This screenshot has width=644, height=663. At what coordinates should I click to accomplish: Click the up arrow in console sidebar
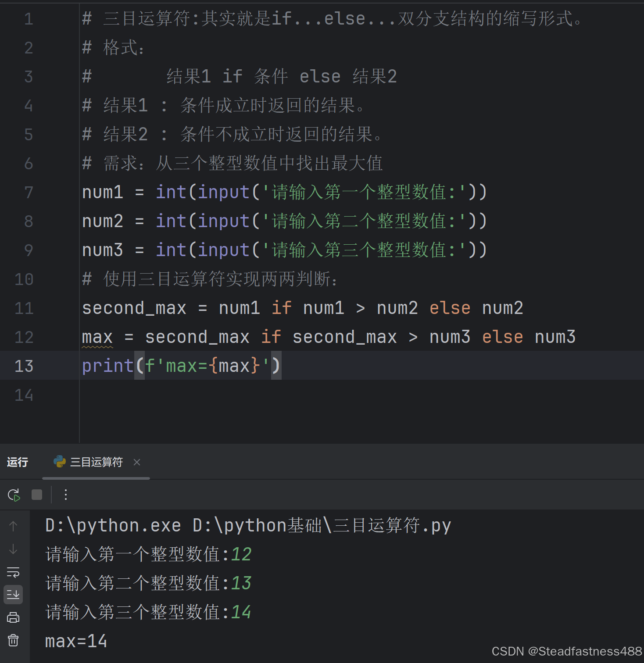click(13, 526)
